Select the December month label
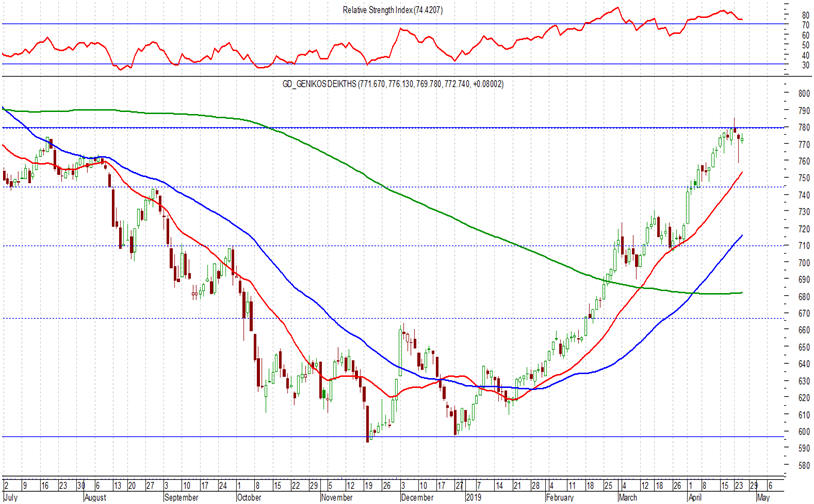Screen dimensions: 814x504 (x=417, y=497)
